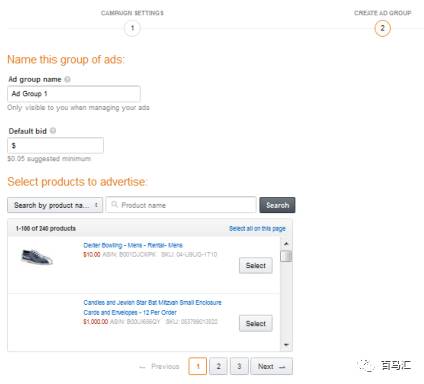The width and height of the screenshot is (424, 384).
Task: Open the Create Ad Group step 2 circle
Action: click(x=382, y=28)
